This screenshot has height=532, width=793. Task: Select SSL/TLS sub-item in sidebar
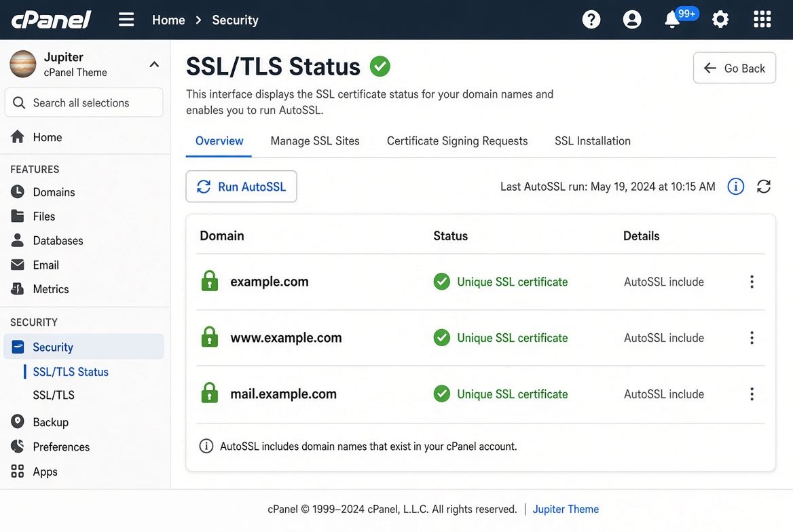click(54, 395)
